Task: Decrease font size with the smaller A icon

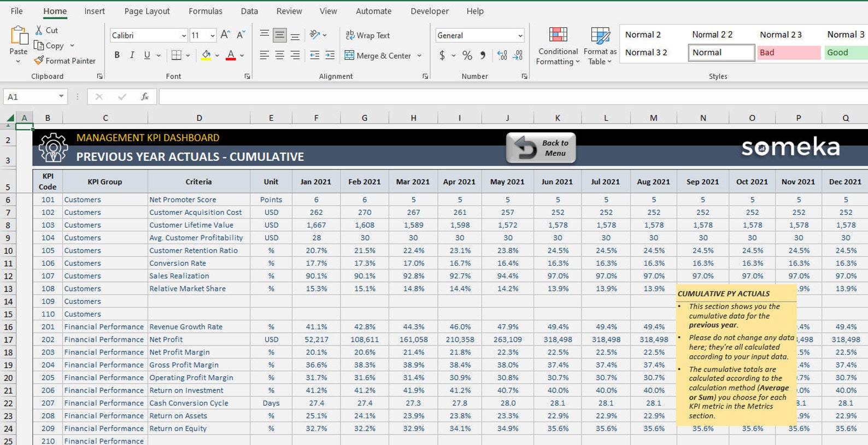Action: [x=241, y=35]
